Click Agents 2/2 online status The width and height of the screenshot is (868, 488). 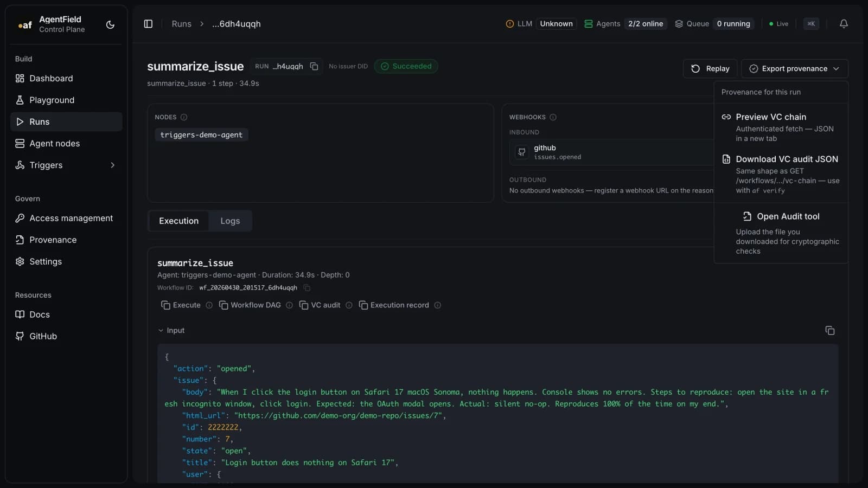(x=625, y=24)
